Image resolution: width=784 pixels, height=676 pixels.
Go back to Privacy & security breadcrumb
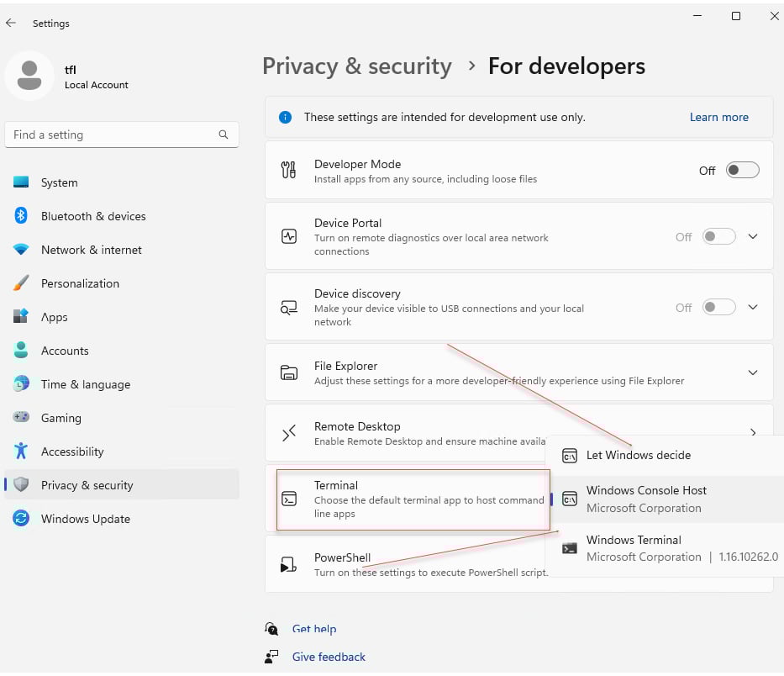(x=357, y=66)
